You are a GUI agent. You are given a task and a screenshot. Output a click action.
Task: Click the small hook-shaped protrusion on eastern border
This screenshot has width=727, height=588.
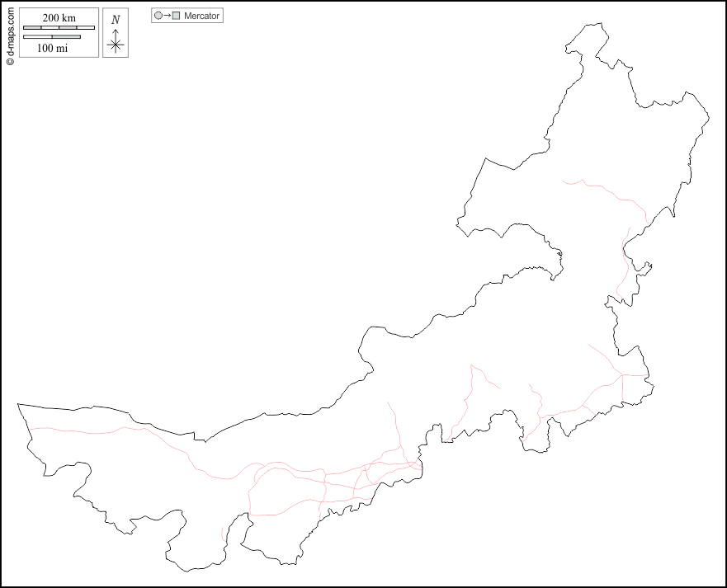click(x=649, y=265)
